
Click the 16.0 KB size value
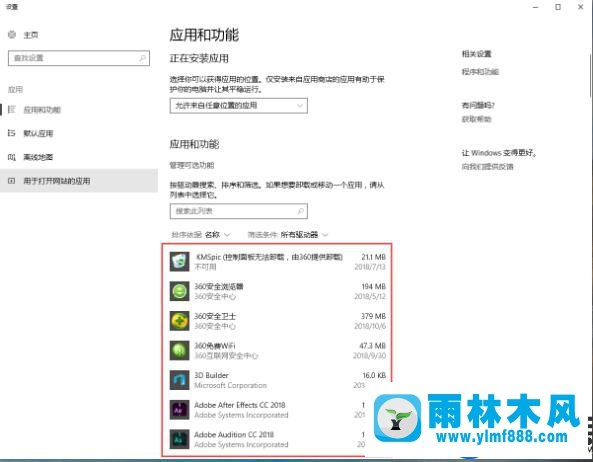(x=374, y=375)
